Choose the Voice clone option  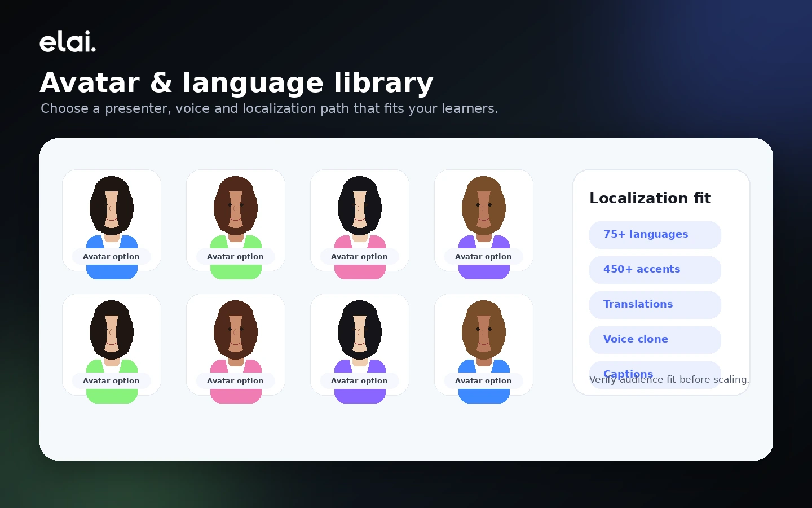(x=655, y=340)
